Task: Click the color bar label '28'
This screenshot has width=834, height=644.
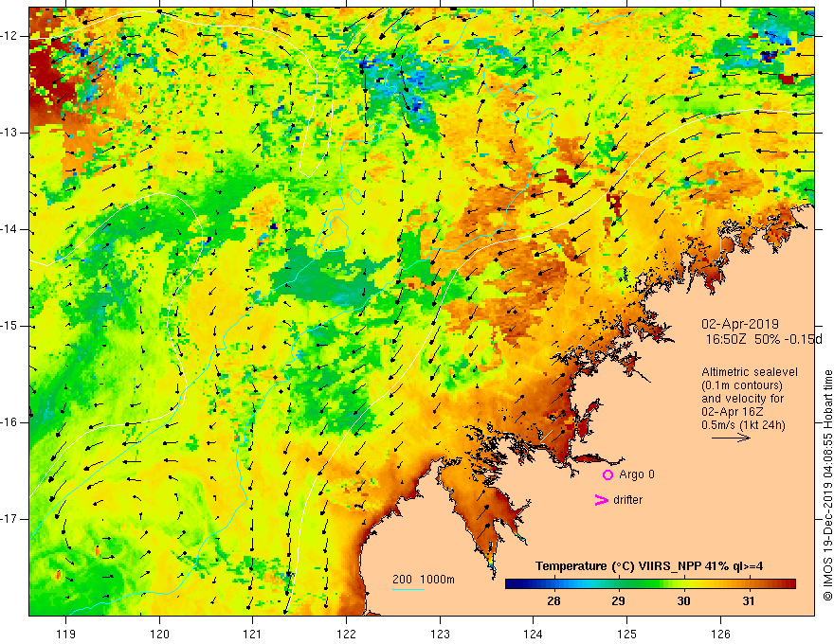Action: 553,601
